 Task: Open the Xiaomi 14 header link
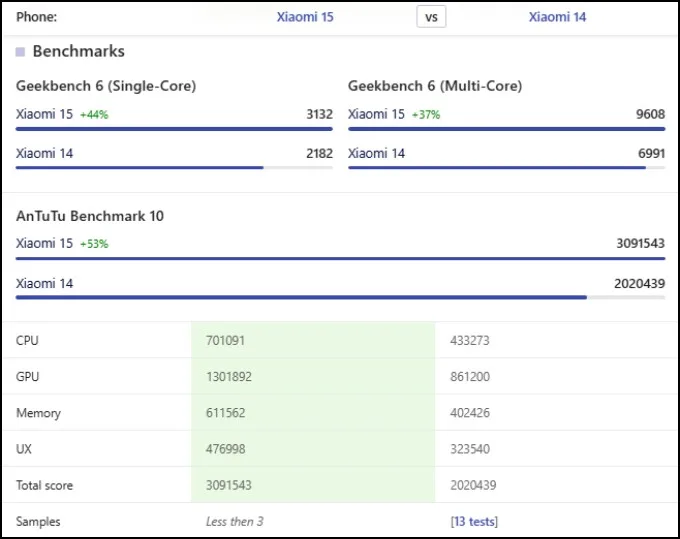(x=557, y=17)
